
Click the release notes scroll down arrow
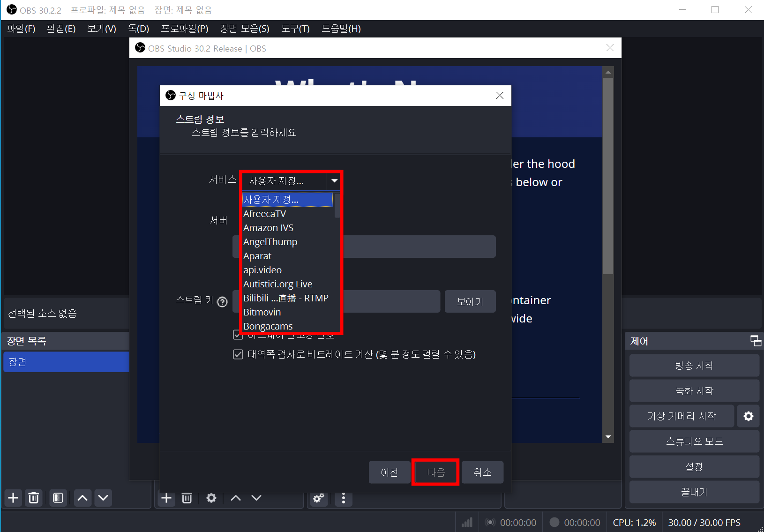tap(608, 437)
